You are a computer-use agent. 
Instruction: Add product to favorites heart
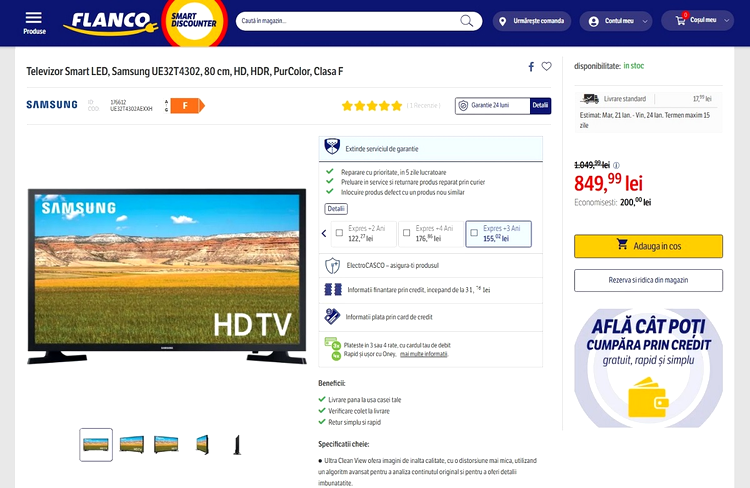(546, 67)
